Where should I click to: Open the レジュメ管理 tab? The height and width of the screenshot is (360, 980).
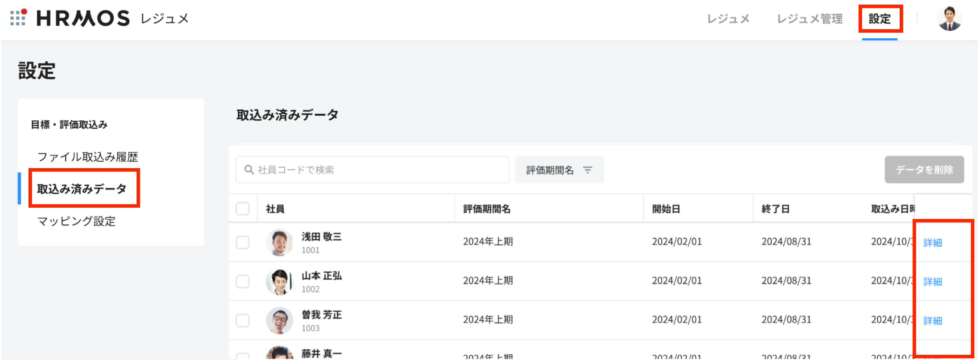click(x=809, y=19)
